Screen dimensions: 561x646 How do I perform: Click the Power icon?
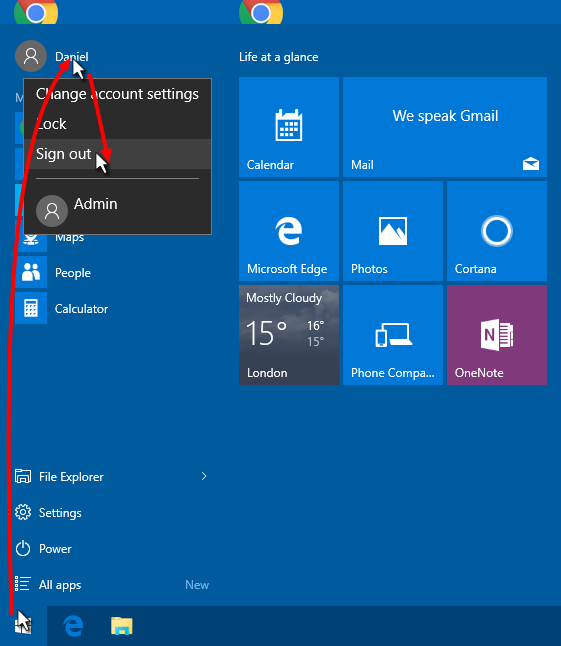click(23, 548)
